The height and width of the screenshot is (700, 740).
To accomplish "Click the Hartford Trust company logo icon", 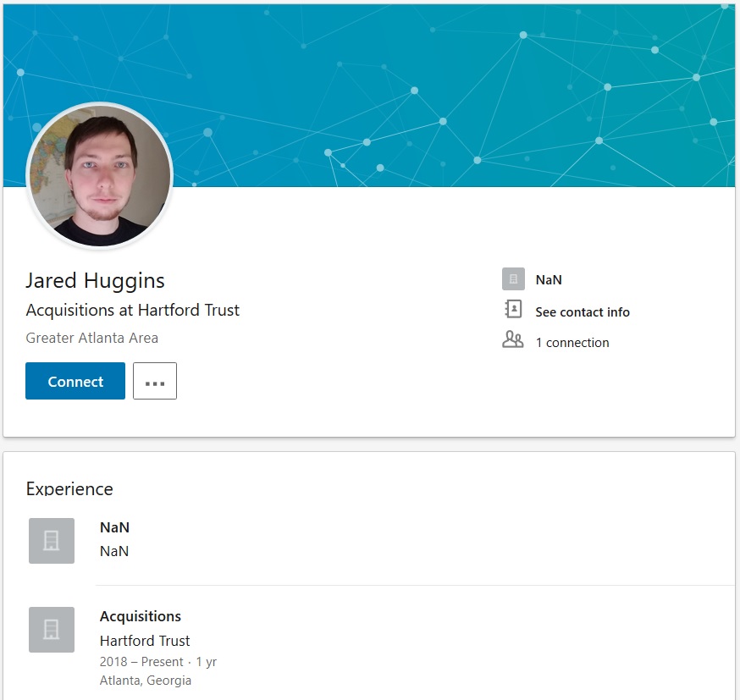I will [52, 630].
